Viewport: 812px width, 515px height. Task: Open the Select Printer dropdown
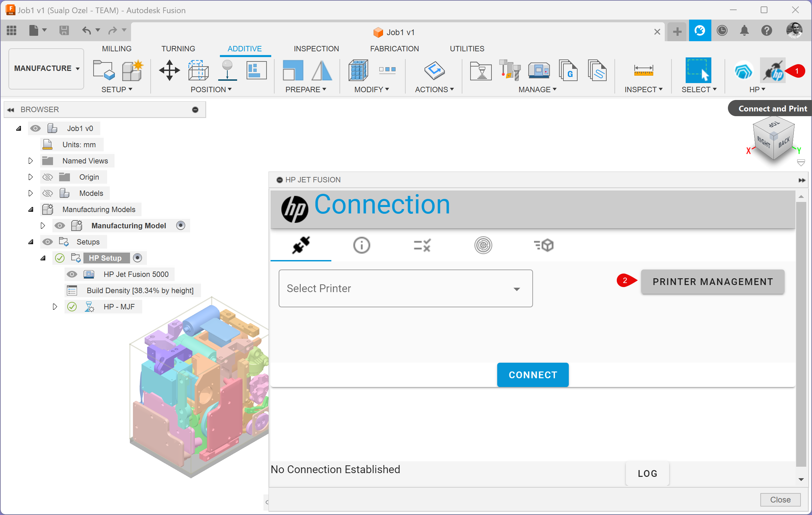point(405,288)
